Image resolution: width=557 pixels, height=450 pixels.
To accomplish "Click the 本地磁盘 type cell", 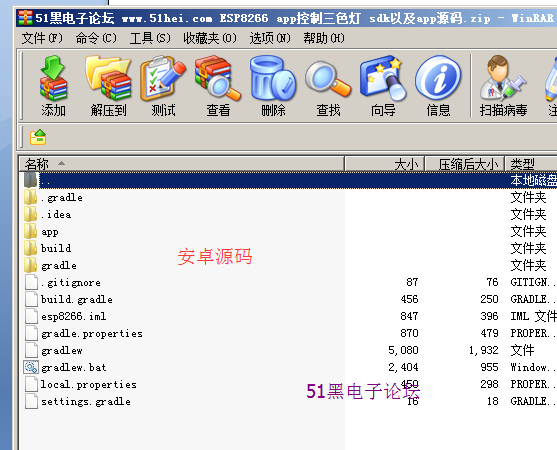I will point(534,180).
